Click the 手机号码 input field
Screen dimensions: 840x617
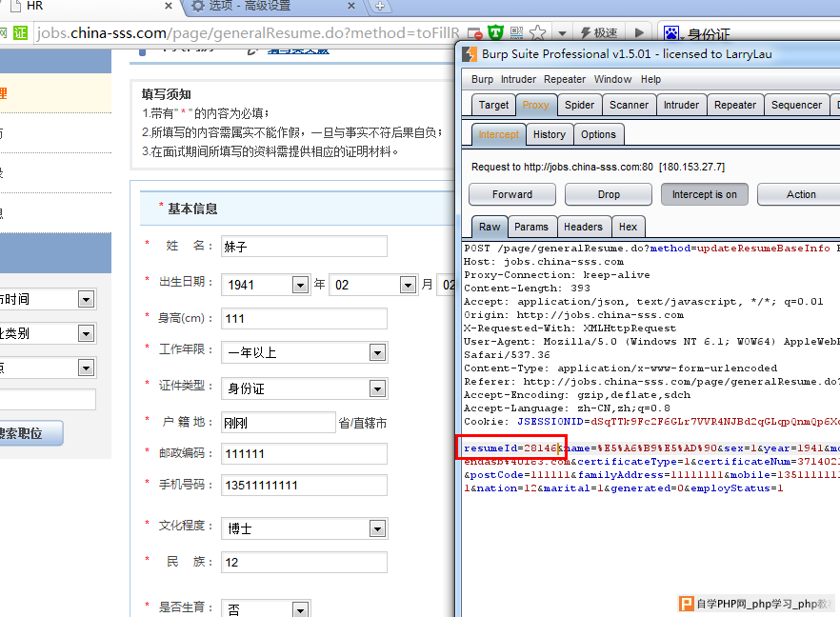(x=304, y=486)
